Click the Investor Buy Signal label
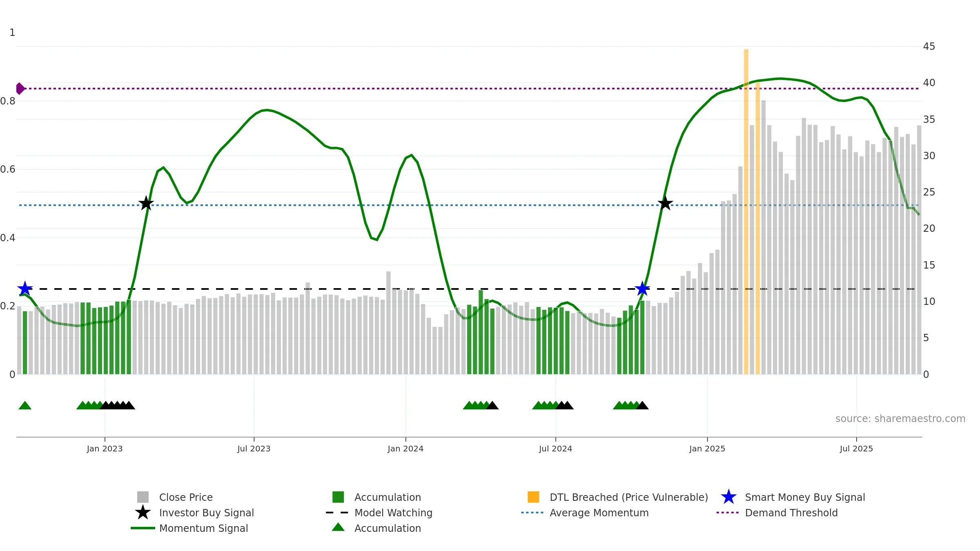980x551 pixels. click(207, 513)
